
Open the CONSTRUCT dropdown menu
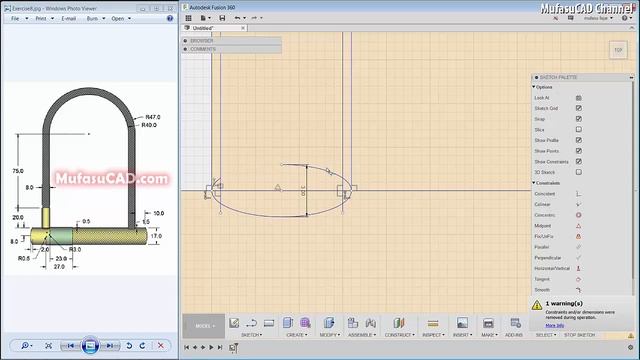pos(400,335)
